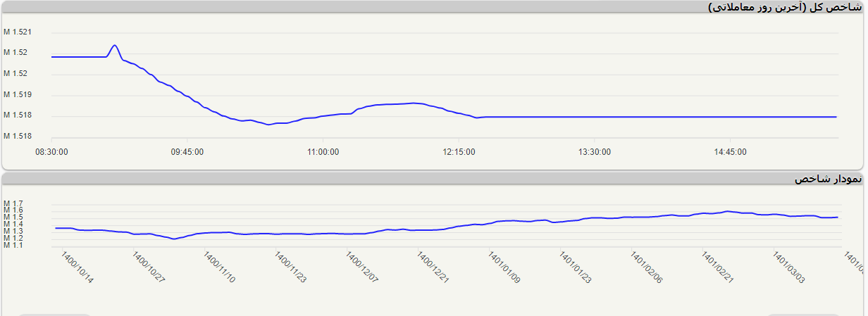Select the 13:30:00 time axis label
868x316 pixels.
[x=595, y=152]
